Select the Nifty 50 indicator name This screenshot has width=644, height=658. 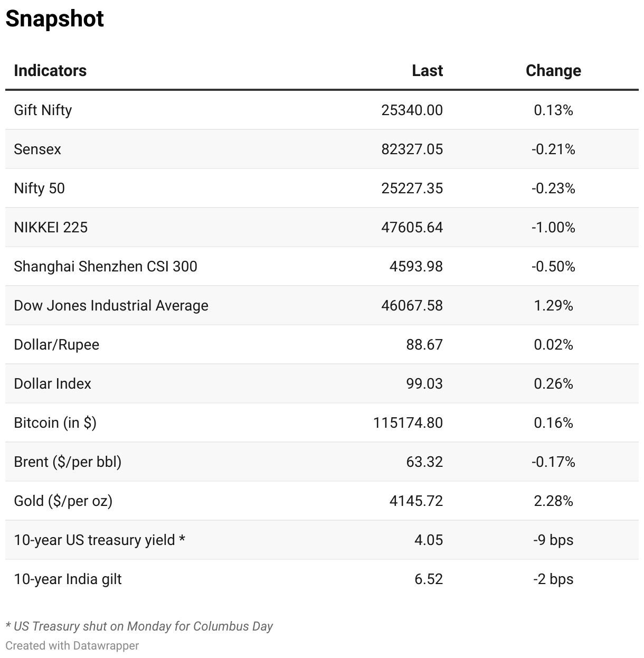(40, 189)
